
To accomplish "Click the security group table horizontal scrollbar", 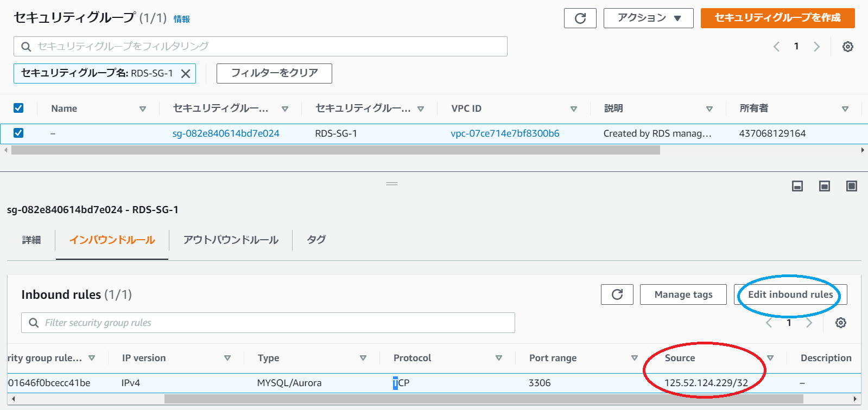I will point(335,150).
